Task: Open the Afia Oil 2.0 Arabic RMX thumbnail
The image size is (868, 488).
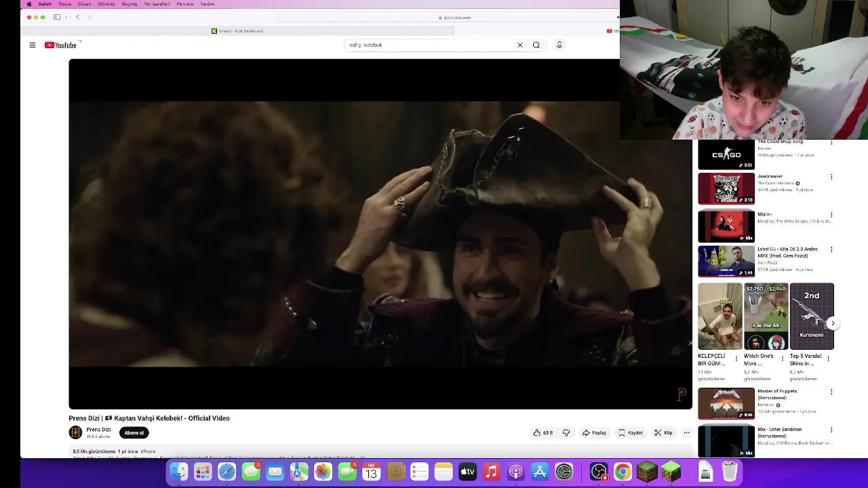Action: (726, 261)
